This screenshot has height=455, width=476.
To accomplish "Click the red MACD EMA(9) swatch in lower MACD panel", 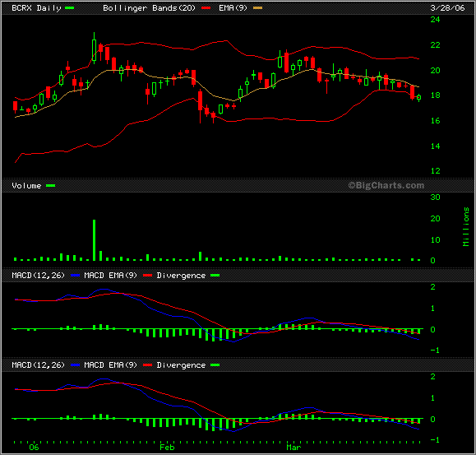I will [147, 365].
